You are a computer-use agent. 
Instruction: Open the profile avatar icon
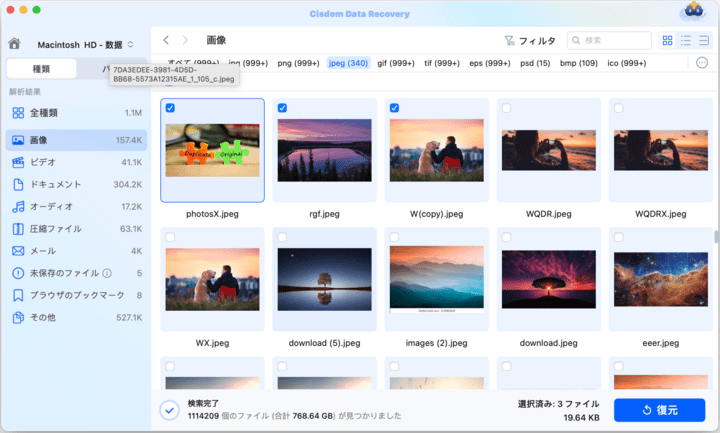[693, 11]
